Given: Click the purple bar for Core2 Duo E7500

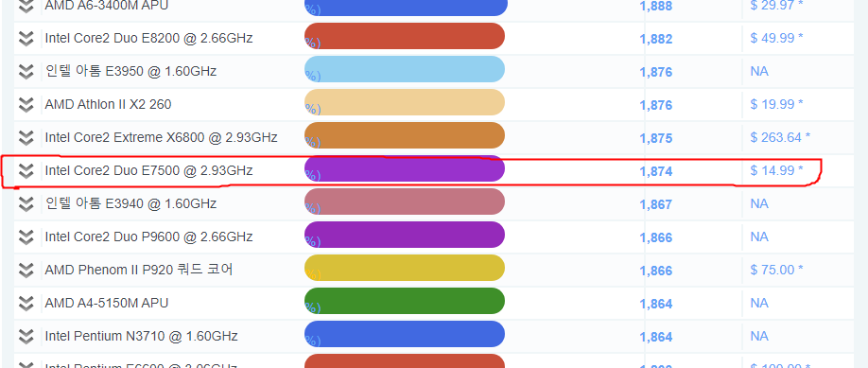Looking at the screenshot, I should pyautogui.click(x=405, y=168).
